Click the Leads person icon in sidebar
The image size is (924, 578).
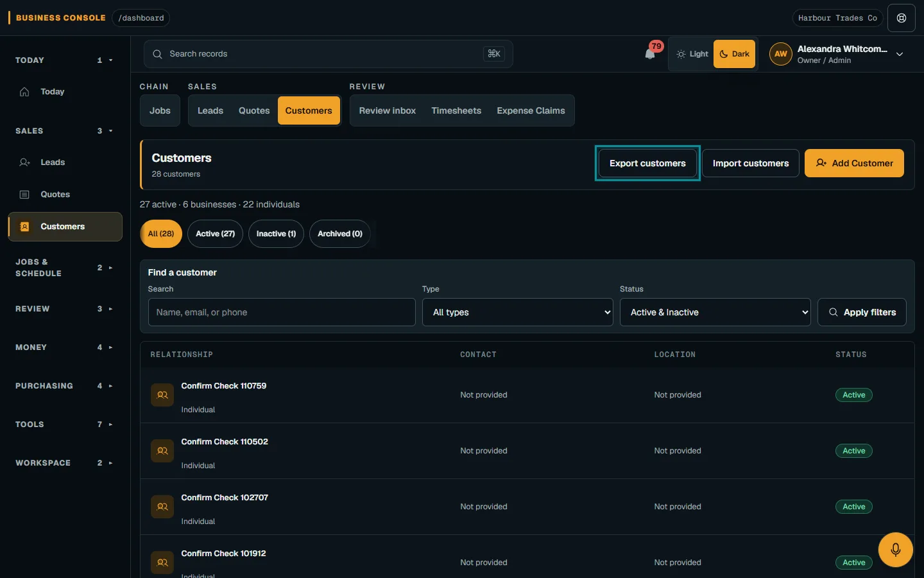[24, 162]
